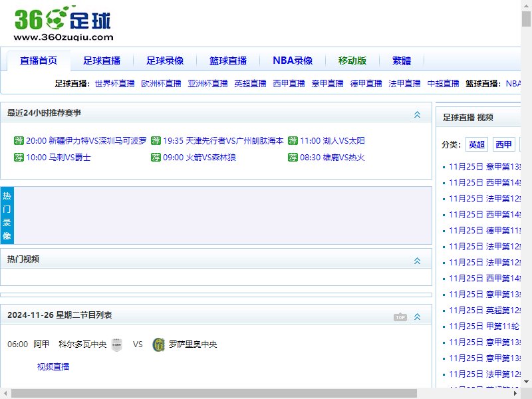The height and width of the screenshot is (399, 532).
Task: Open the 法甲直播 link
Action: click(x=404, y=84)
